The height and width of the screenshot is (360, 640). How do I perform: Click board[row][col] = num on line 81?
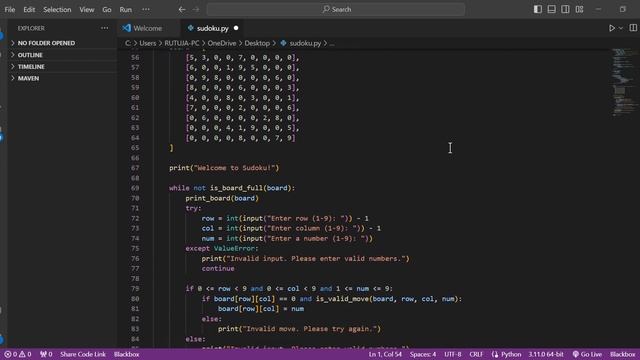pos(261,309)
